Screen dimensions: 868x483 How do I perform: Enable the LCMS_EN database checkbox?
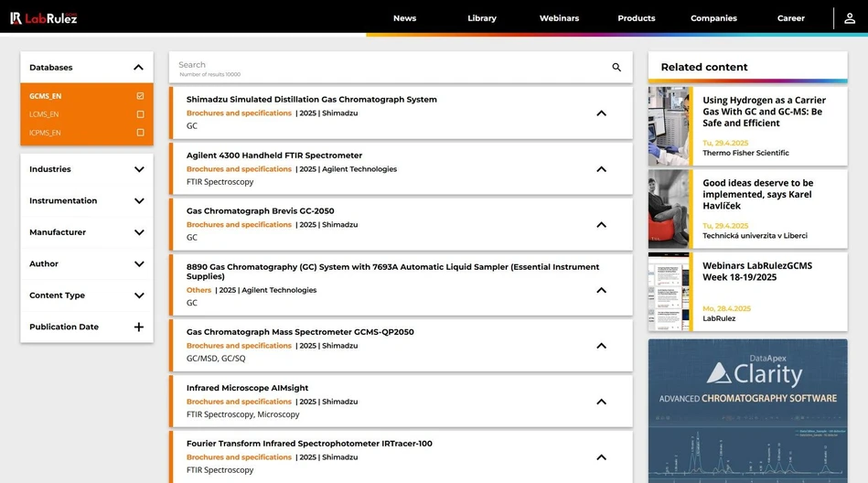140,114
